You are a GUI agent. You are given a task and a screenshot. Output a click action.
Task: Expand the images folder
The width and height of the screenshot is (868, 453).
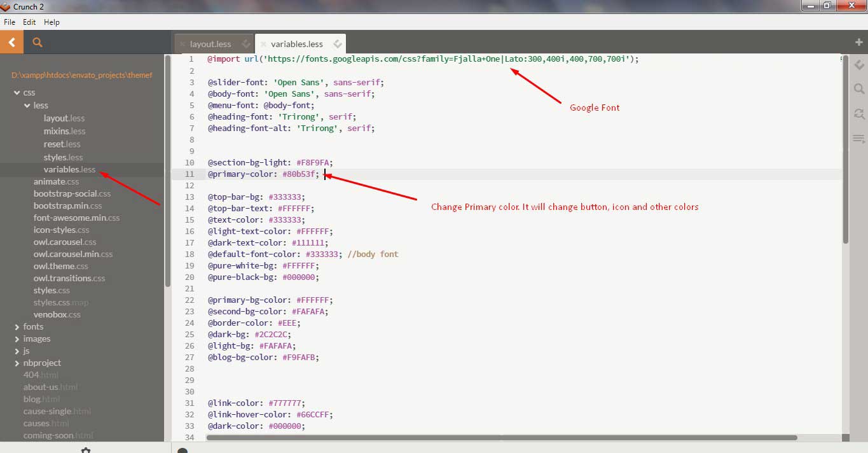17,339
